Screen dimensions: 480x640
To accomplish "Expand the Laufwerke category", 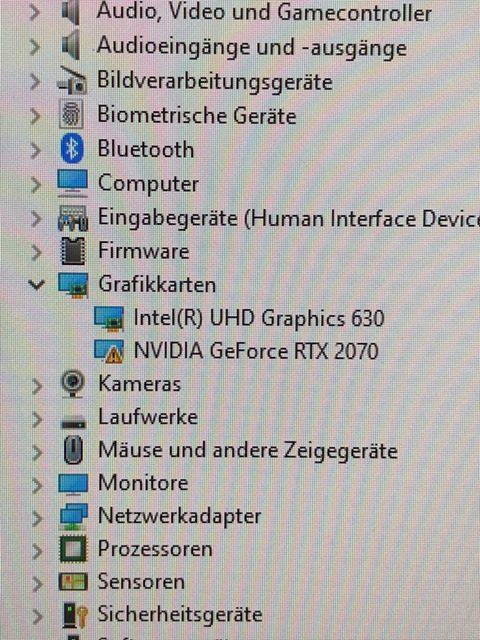I will click(x=37, y=419).
